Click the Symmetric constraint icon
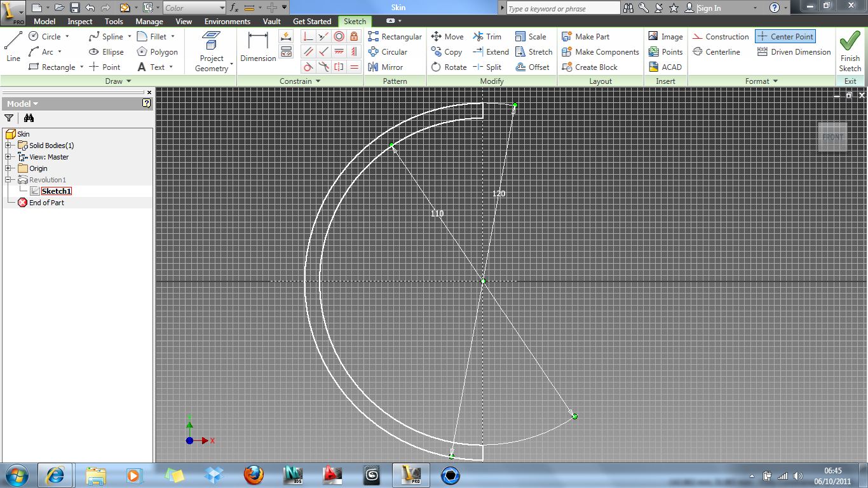The image size is (868, 488). [339, 67]
